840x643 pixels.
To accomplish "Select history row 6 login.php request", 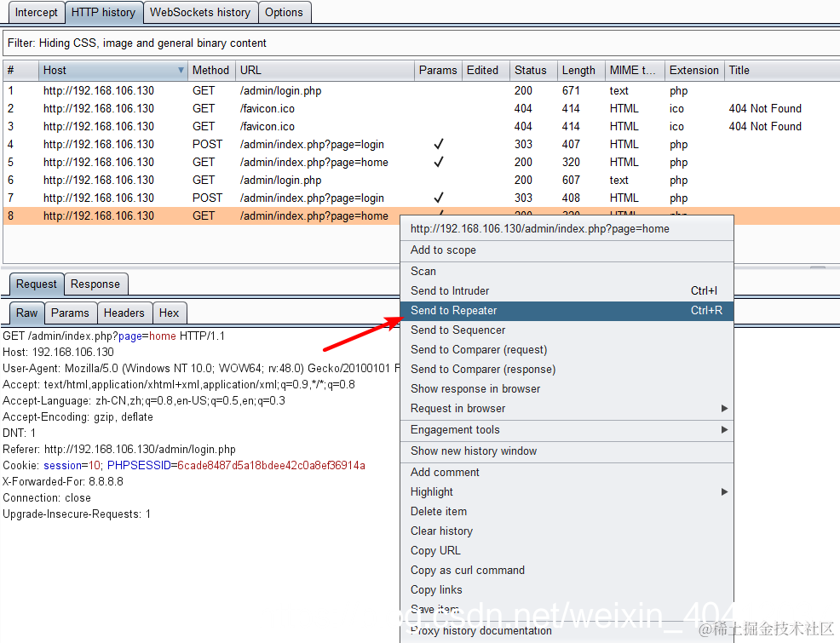I will (421, 180).
